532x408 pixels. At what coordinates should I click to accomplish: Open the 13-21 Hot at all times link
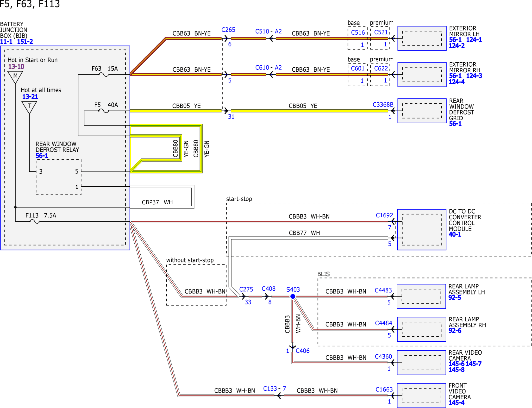coord(30,97)
